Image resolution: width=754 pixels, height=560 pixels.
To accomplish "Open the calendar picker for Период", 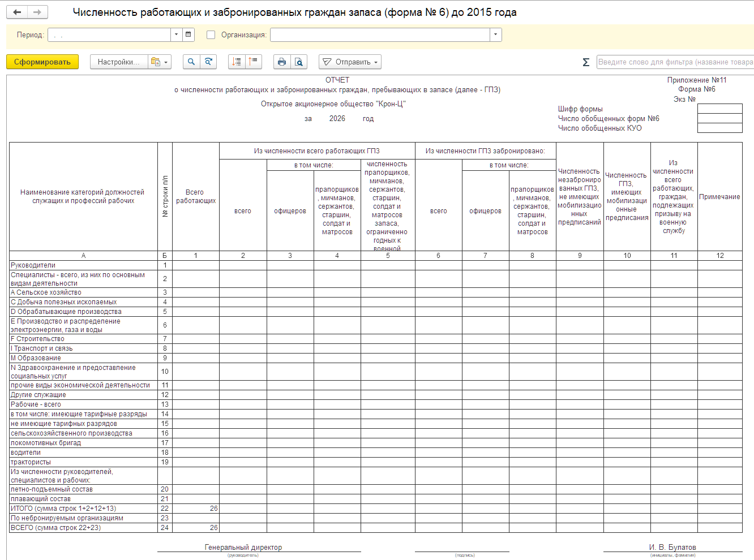I will [188, 35].
